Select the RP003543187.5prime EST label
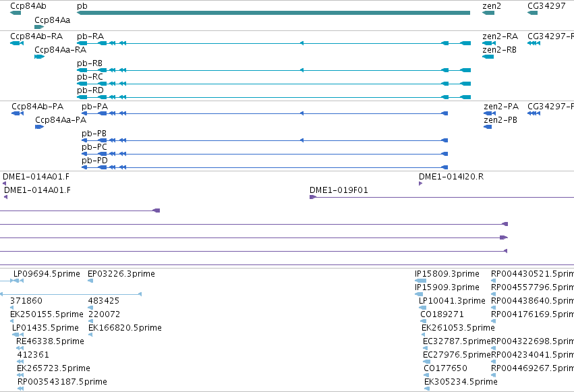574x392 pixels. (x=62, y=382)
